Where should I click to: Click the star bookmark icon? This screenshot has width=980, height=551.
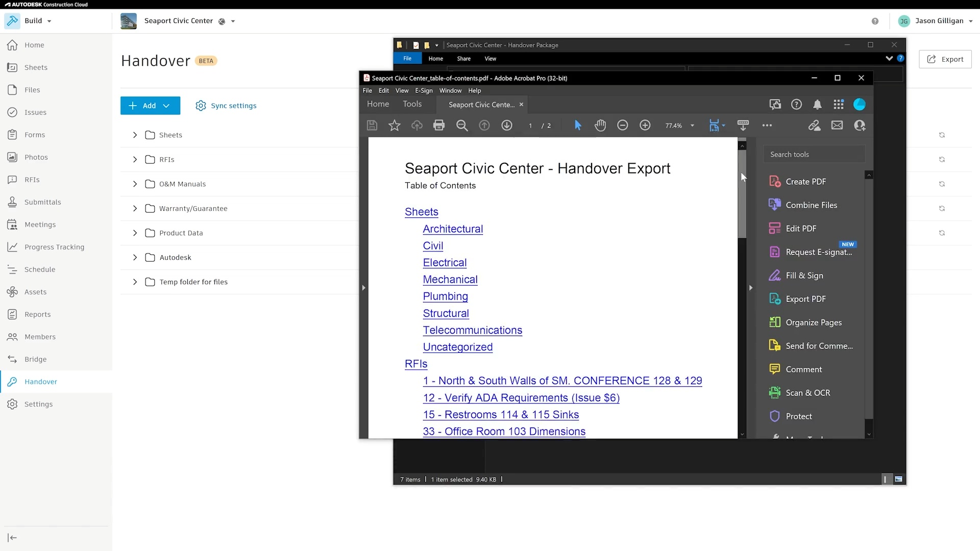395,126
